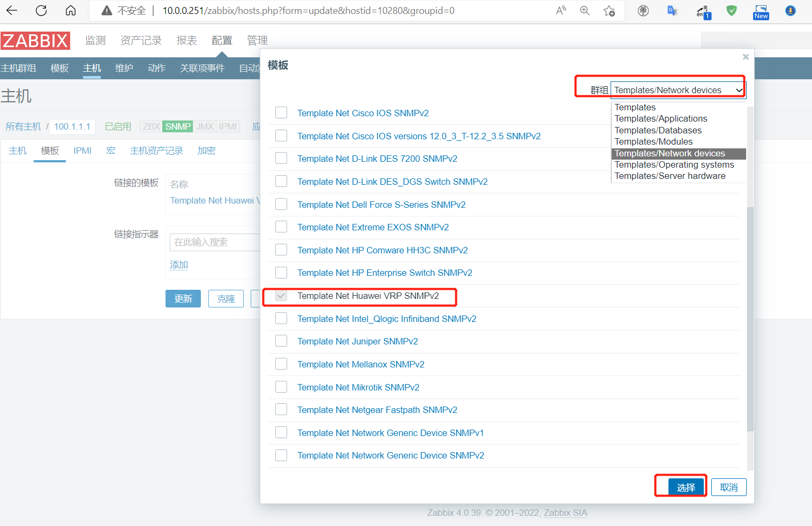Screen dimensions: 812x526
Task: Open the browser home page icon
Action: (x=71, y=11)
